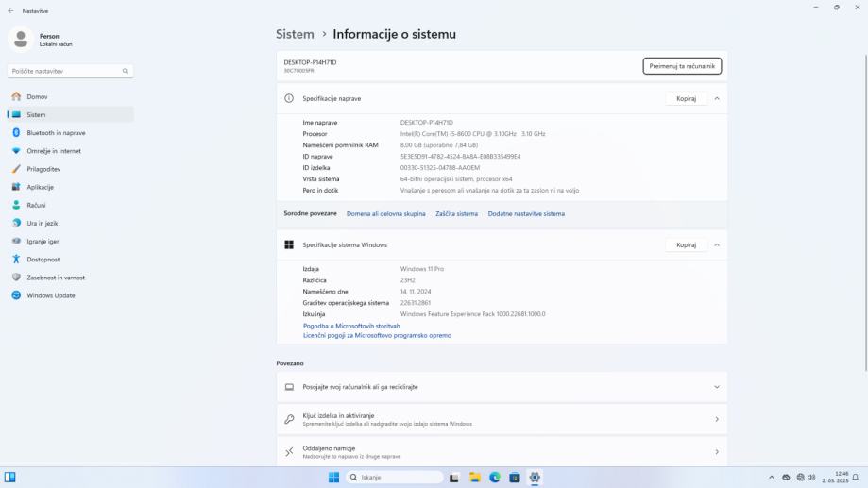Open Microsoft Store from taskbar
Screen dimensions: 868x488
click(515, 478)
